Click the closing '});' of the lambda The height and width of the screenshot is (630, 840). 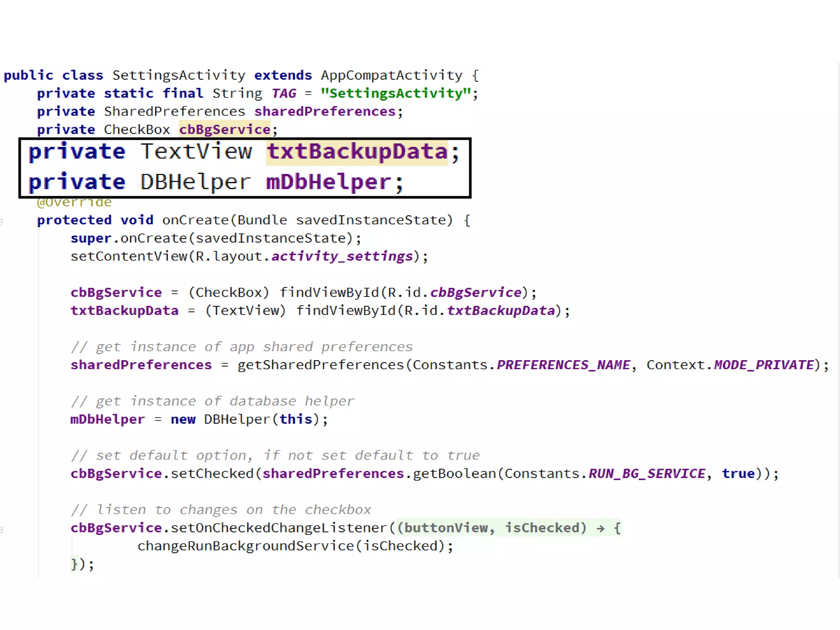82,564
